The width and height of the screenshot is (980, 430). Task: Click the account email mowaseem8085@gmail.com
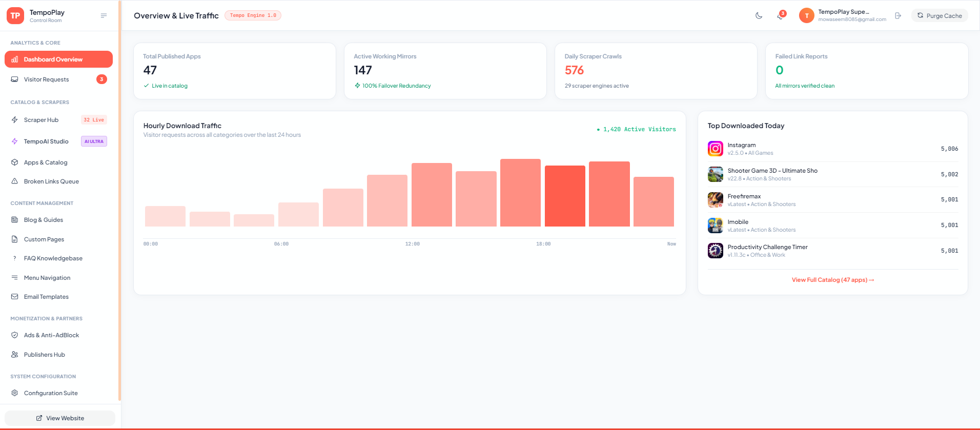coord(852,19)
